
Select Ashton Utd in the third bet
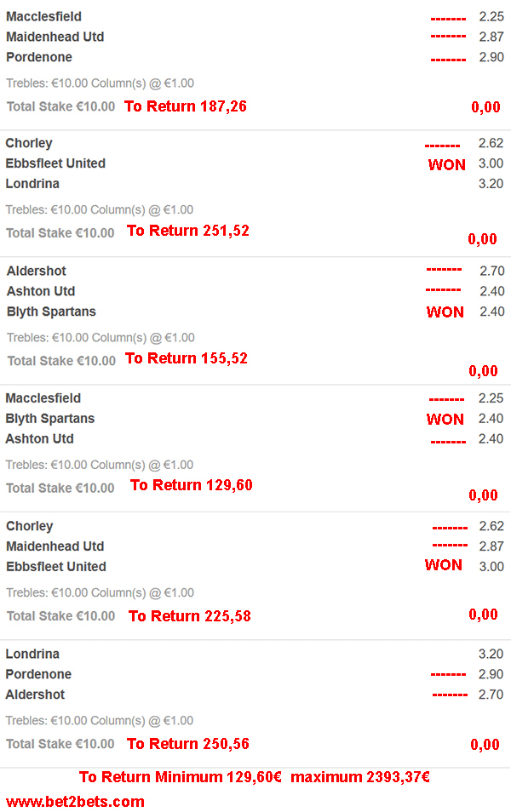pyautogui.click(x=41, y=291)
